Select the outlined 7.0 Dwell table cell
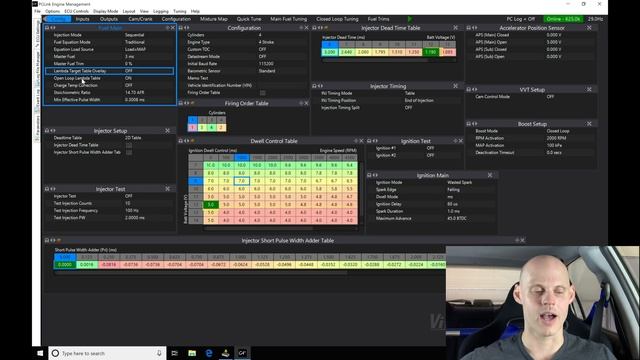Image resolution: width=640 pixels, height=360 pixels. click(x=242, y=181)
